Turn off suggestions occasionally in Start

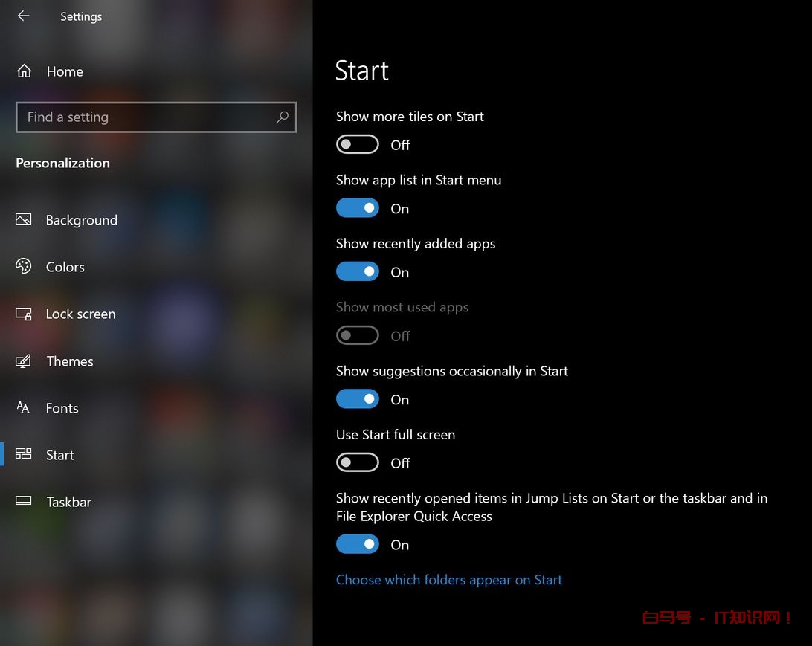click(x=358, y=400)
